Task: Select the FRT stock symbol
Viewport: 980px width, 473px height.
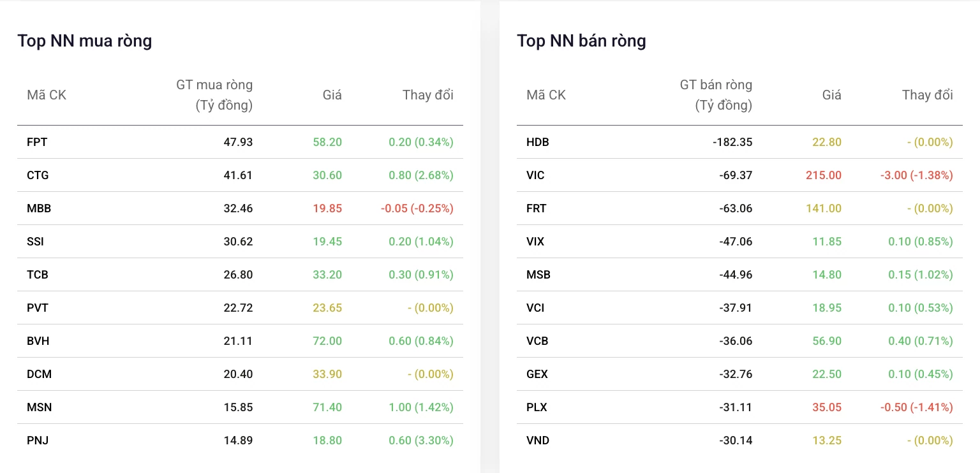Action: pos(537,208)
